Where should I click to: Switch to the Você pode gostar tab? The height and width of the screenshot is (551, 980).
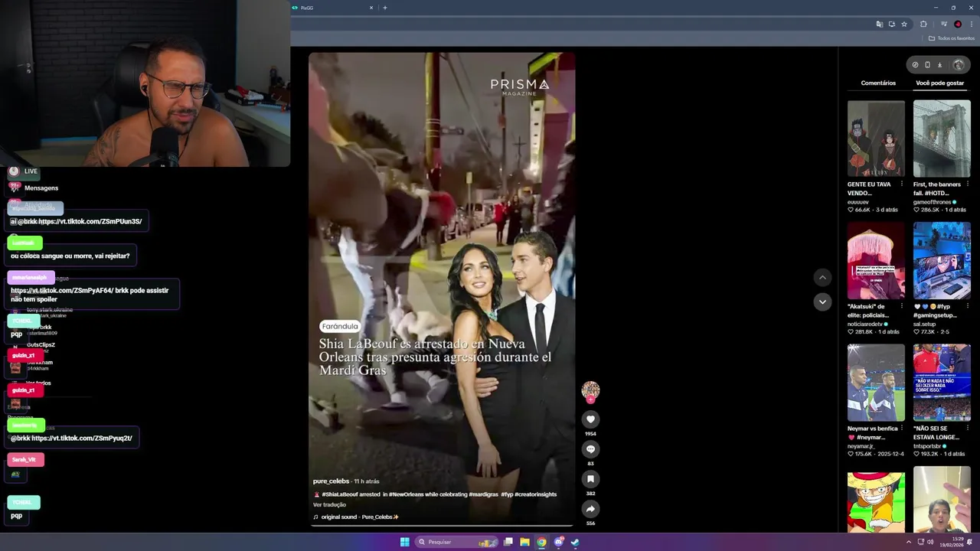coord(939,83)
